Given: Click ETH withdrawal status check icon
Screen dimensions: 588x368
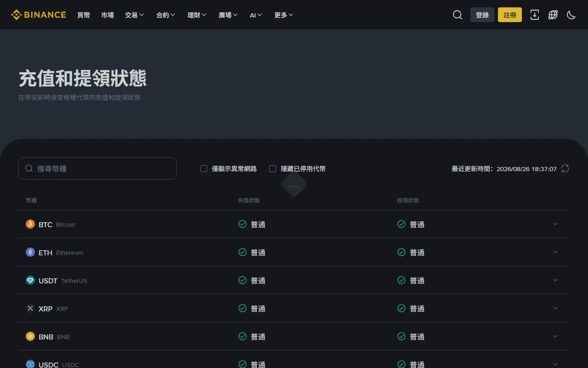Looking at the screenshot, I should 401,252.
